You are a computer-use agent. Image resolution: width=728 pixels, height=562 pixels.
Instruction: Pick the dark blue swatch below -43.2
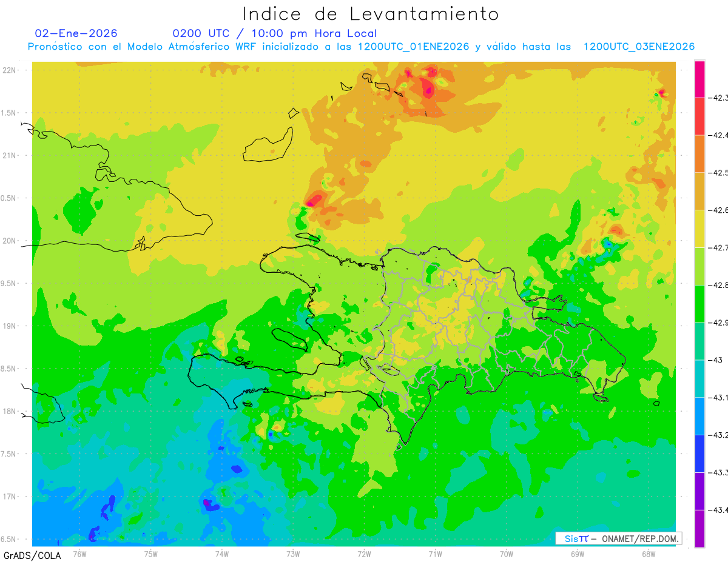(x=699, y=453)
